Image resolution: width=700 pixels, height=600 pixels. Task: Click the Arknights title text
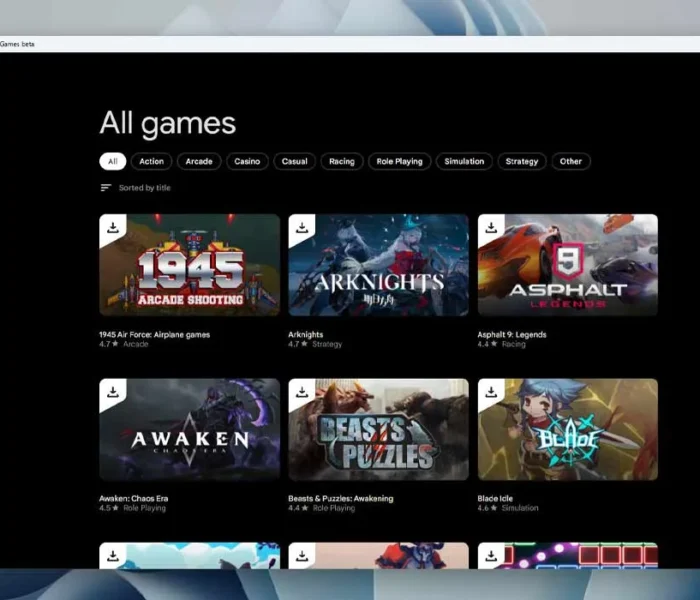point(306,334)
